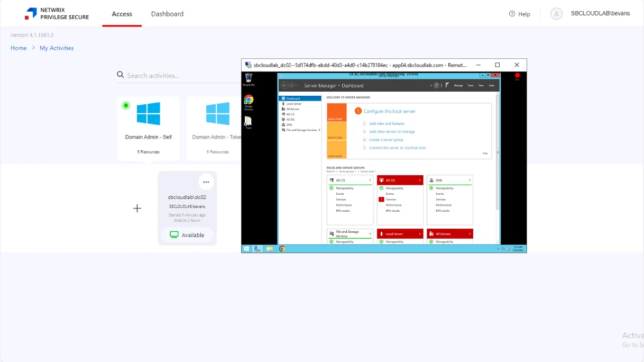This screenshot has height=362, width=644.
Task: Select the Domain Admin - Token activity card
Action: click(214, 129)
